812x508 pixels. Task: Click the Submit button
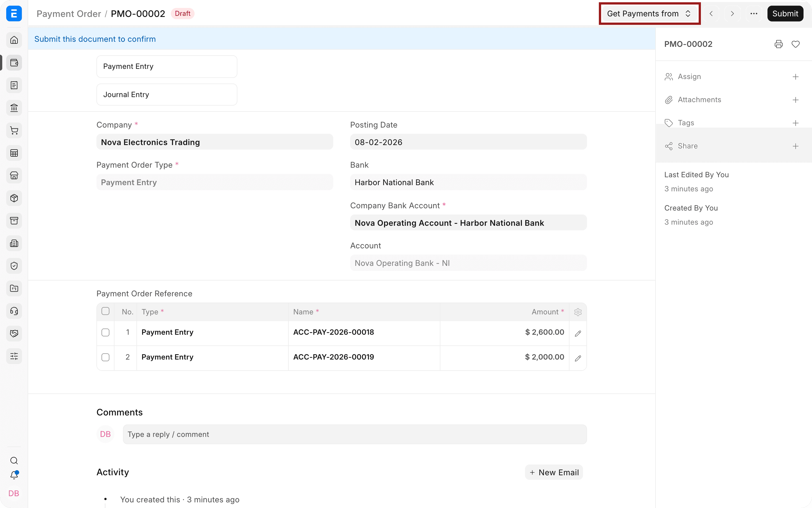[785, 14]
